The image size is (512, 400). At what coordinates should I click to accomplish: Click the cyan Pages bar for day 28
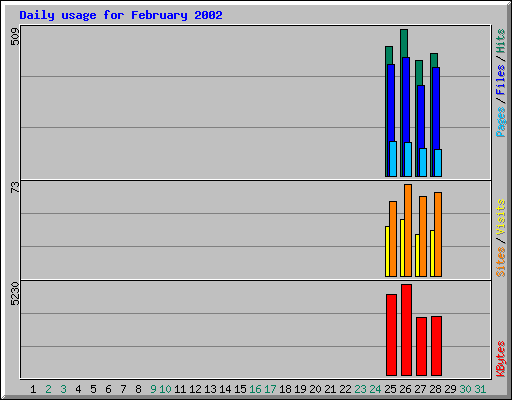tap(438, 163)
